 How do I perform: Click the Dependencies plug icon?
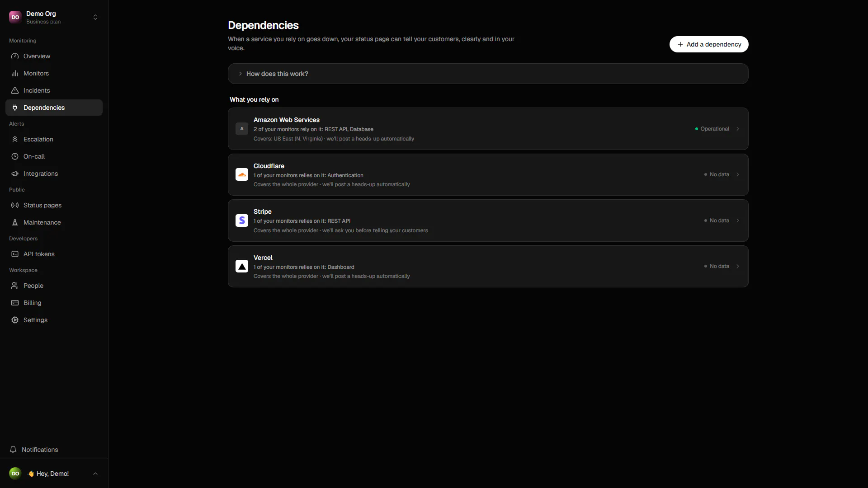click(15, 108)
